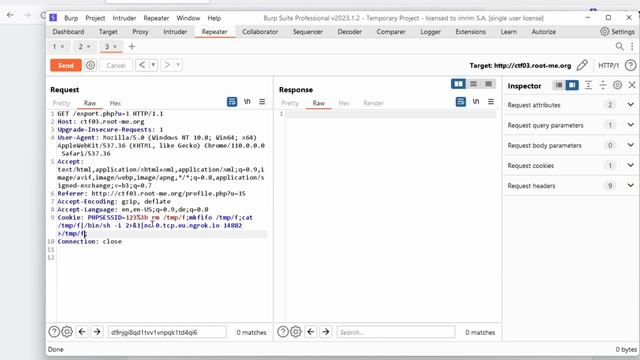Jump to previous Response search match
The width and height of the screenshot is (640, 360).
[x=311, y=332]
